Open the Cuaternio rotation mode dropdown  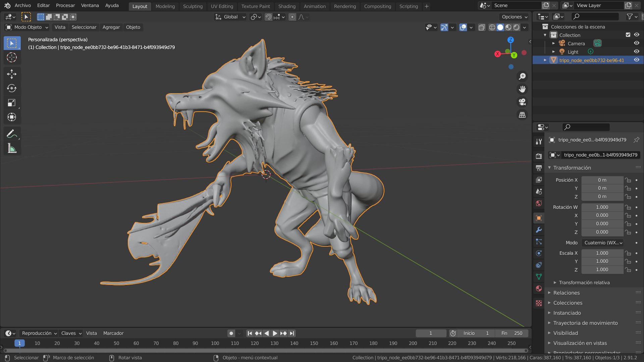603,243
